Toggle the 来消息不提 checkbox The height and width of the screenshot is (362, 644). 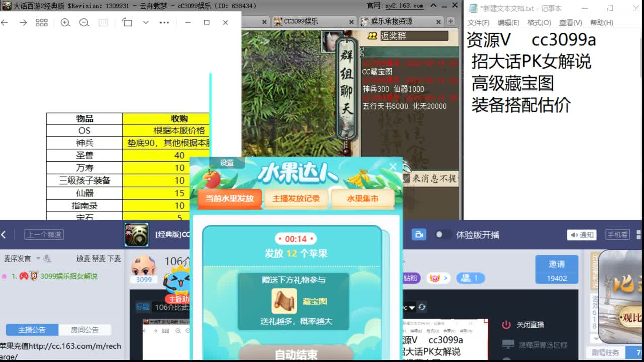click(x=407, y=178)
